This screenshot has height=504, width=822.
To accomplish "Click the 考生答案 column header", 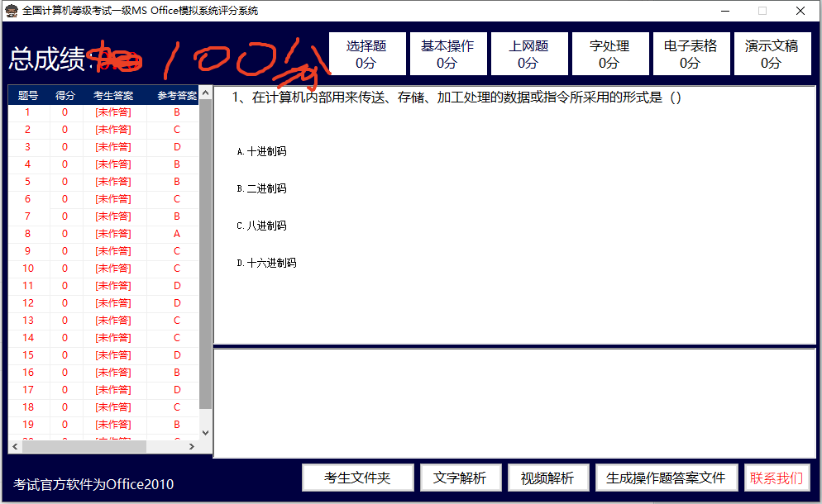I will pos(114,95).
